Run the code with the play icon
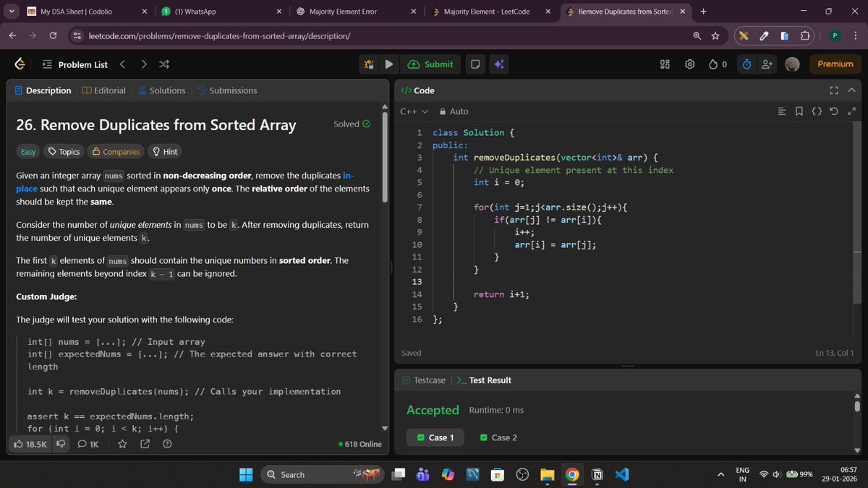This screenshot has width=868, height=488. click(x=389, y=64)
